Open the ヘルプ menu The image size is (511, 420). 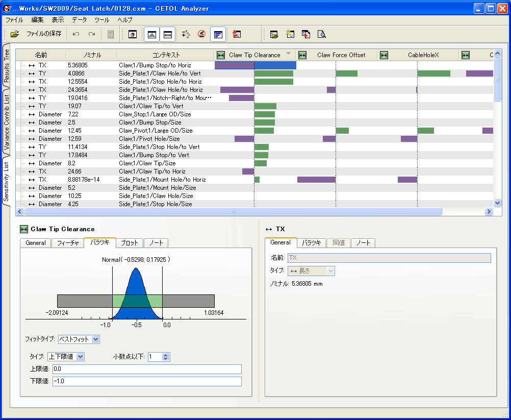click(125, 20)
